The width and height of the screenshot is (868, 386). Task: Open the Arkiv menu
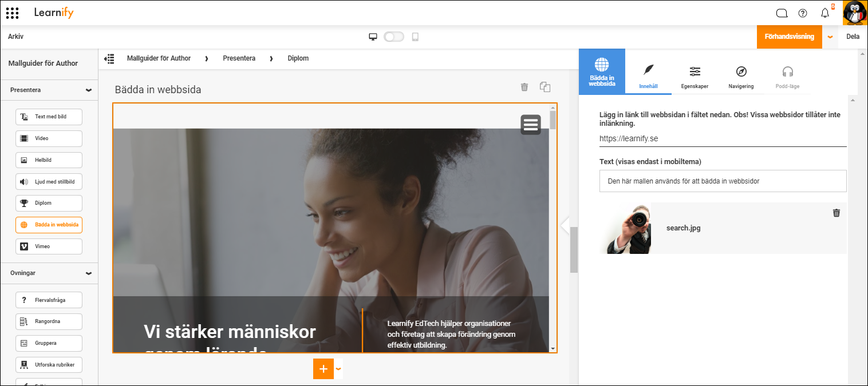[x=15, y=37]
